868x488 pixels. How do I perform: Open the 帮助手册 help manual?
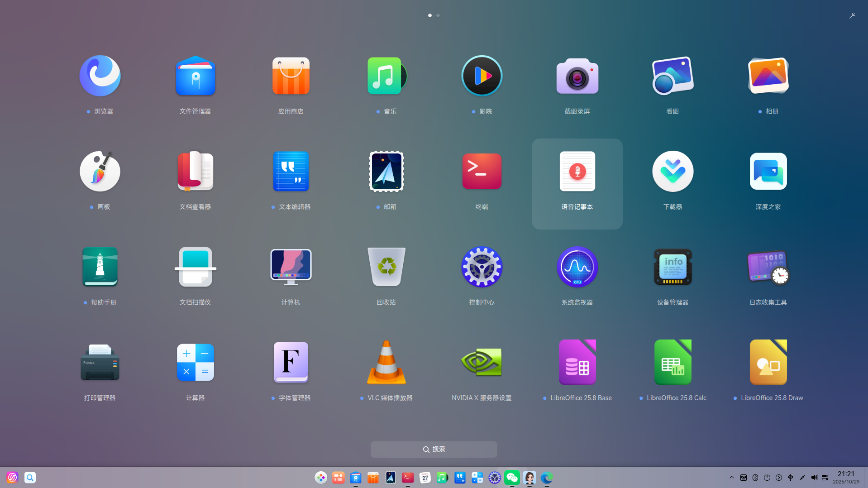100,267
